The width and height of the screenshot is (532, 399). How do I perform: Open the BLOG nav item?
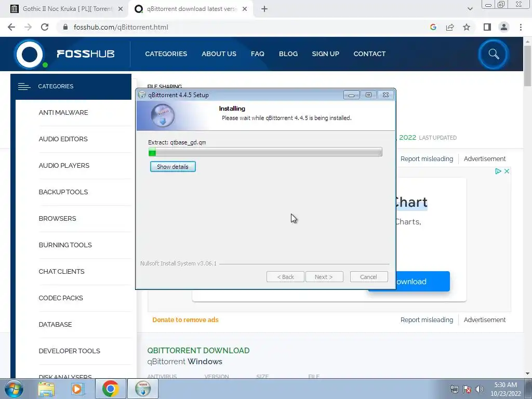pyautogui.click(x=288, y=54)
